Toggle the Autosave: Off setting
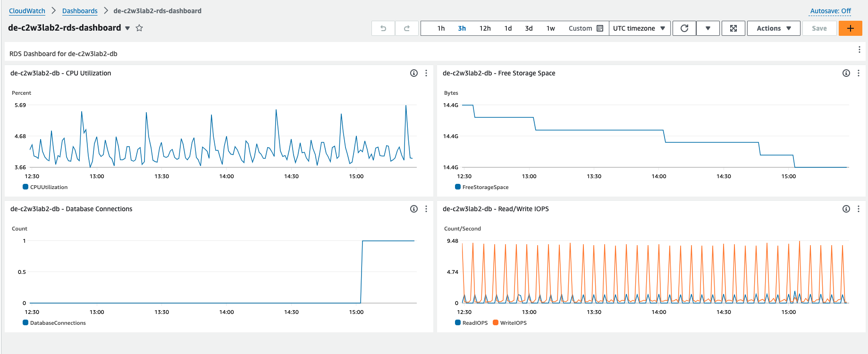This screenshot has width=868, height=354. click(x=830, y=11)
